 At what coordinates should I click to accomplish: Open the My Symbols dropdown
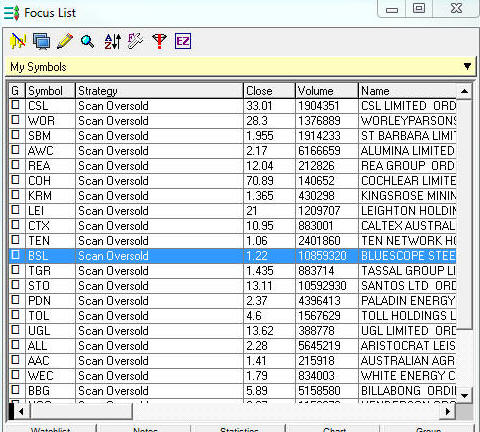(x=467, y=66)
